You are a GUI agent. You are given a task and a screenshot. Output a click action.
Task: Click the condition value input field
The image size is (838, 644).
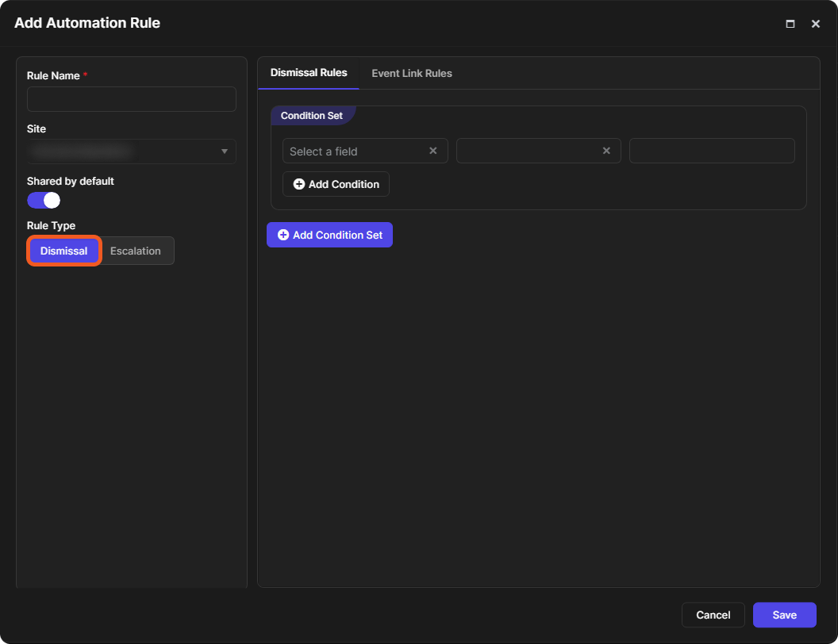coord(712,151)
